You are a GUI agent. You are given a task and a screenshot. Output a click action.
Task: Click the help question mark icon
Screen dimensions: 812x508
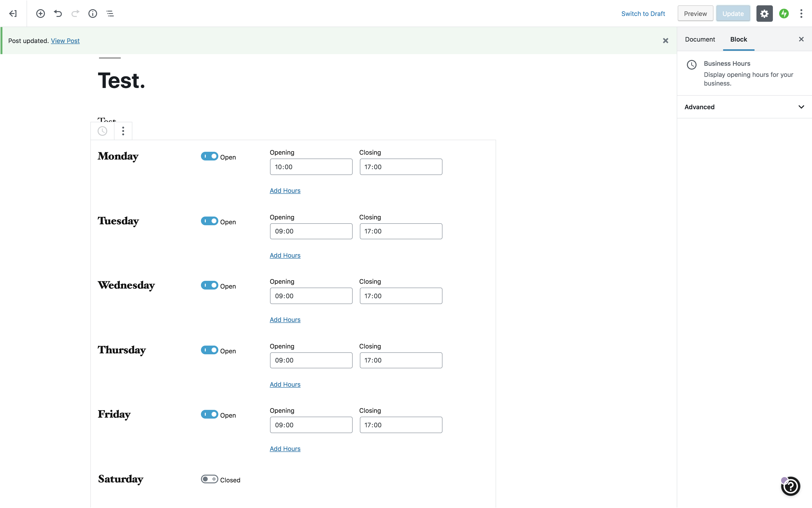pyautogui.click(x=791, y=486)
